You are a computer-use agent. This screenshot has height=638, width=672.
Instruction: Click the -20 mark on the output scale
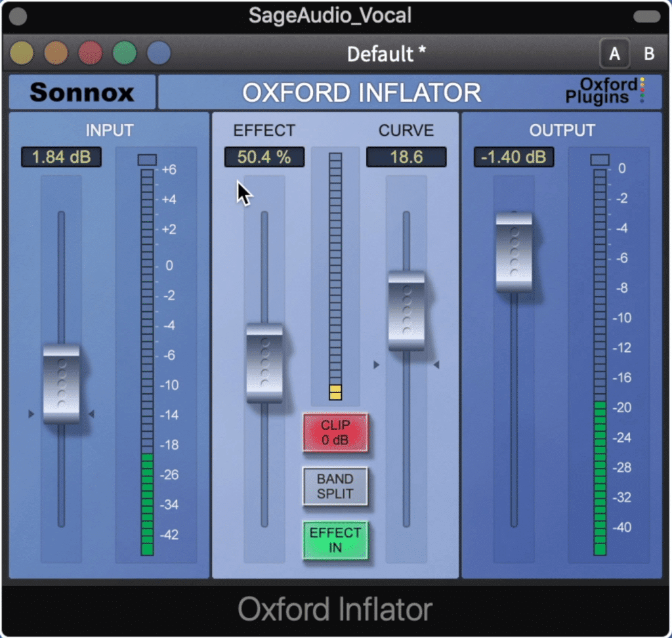coord(621,408)
